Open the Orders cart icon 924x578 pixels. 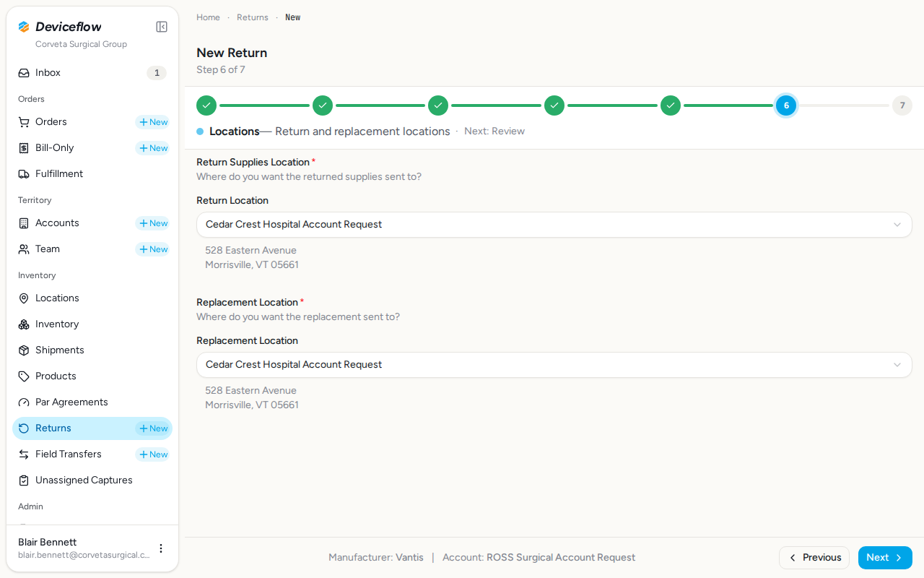[24, 122]
